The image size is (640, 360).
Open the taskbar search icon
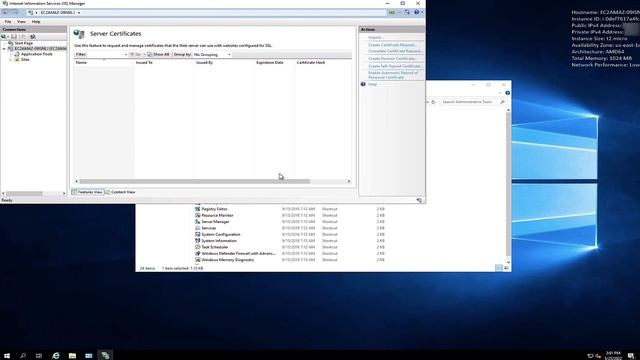[x=23, y=356]
